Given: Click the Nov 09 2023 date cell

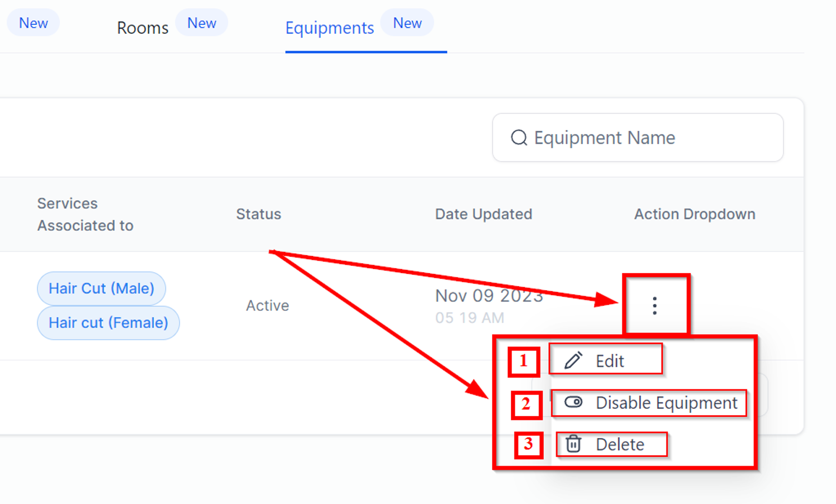Looking at the screenshot, I should tap(489, 296).
